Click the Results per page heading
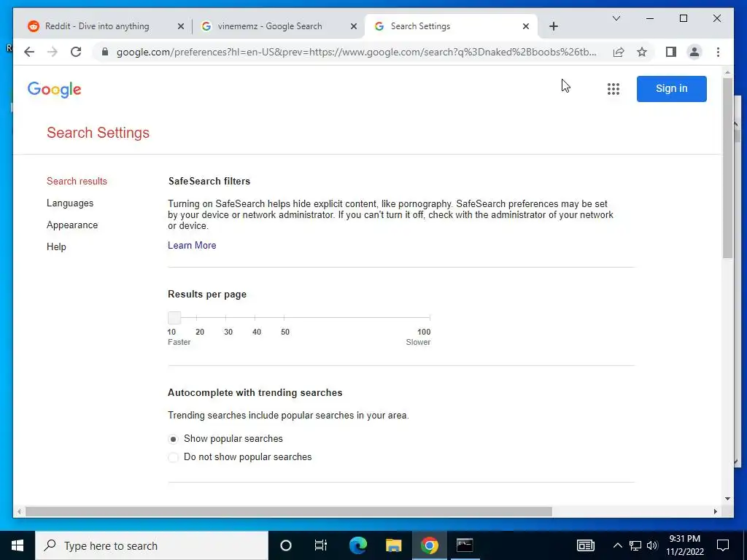747x560 pixels. (x=207, y=295)
